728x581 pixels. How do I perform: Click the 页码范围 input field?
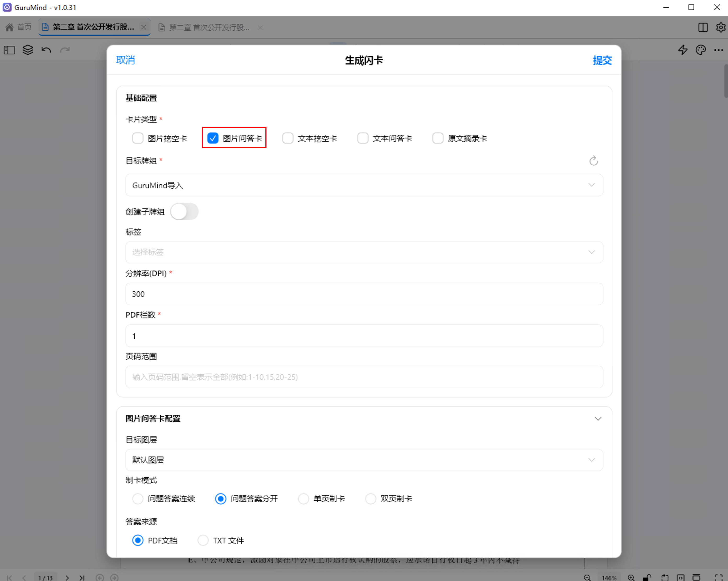(364, 377)
